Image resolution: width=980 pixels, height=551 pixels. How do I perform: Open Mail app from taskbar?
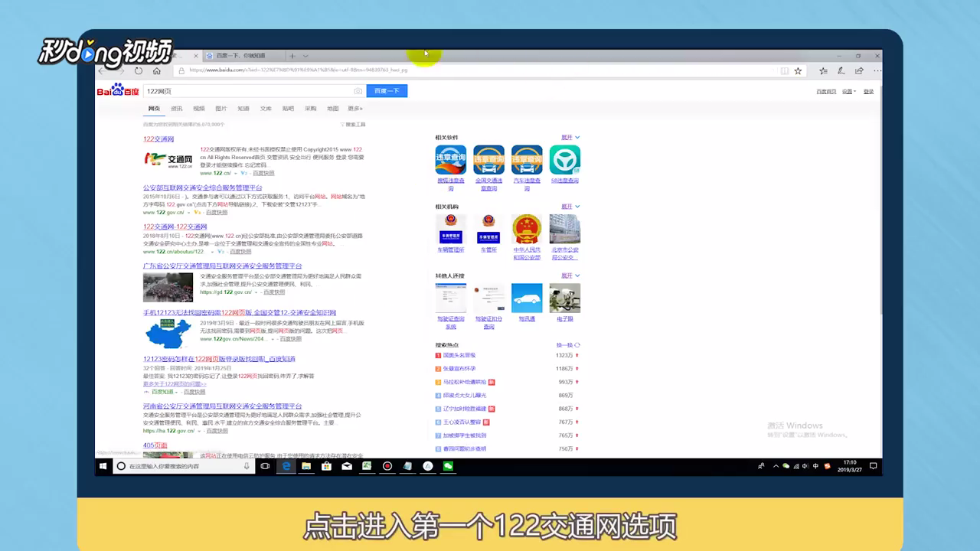point(347,466)
